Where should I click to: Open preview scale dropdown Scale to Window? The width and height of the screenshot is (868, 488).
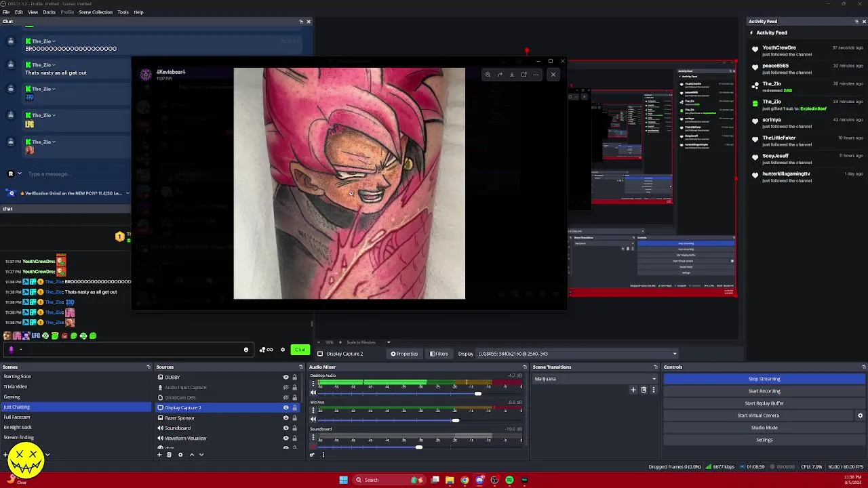[367, 342]
